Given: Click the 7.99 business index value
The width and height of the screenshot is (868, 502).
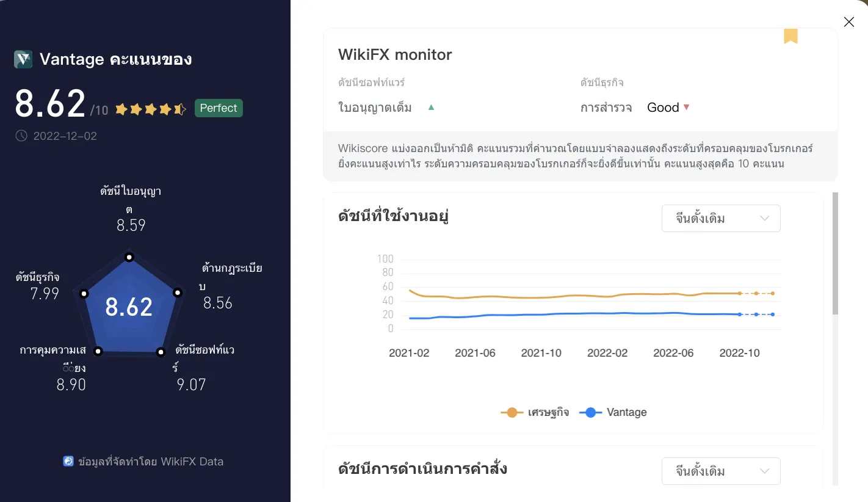Looking at the screenshot, I should tap(45, 294).
